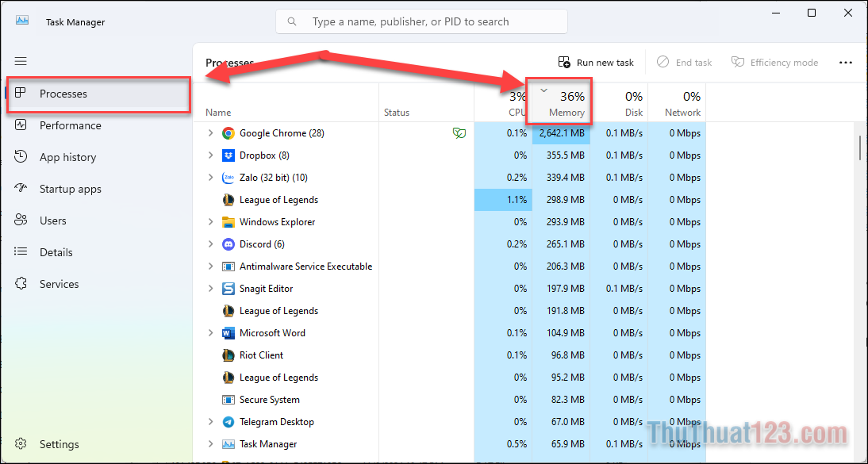Open the App history page
The width and height of the screenshot is (868, 464).
(x=98, y=157)
